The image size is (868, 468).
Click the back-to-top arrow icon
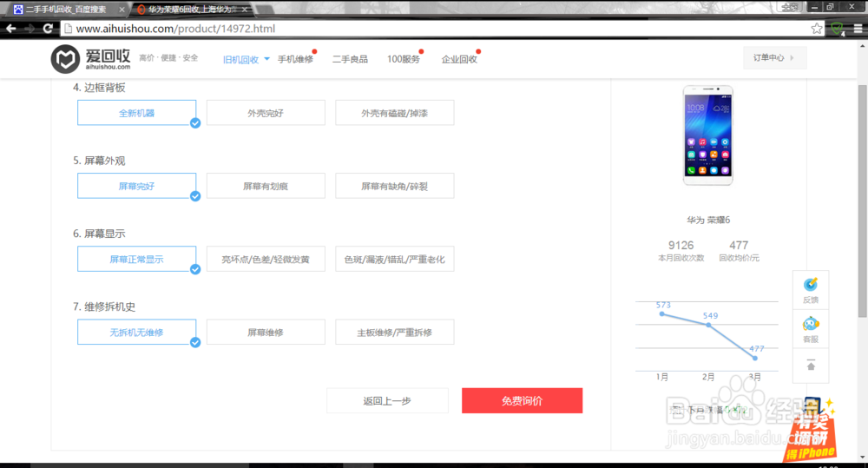click(811, 366)
